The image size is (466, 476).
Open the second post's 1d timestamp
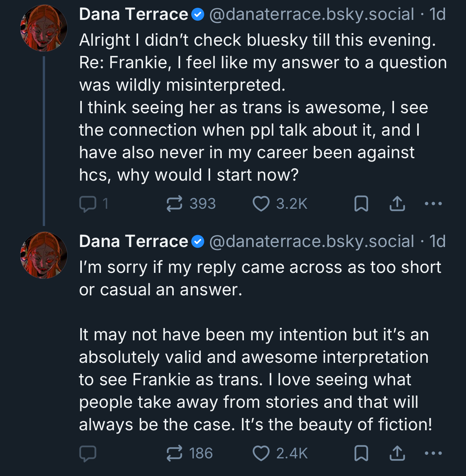pos(437,241)
